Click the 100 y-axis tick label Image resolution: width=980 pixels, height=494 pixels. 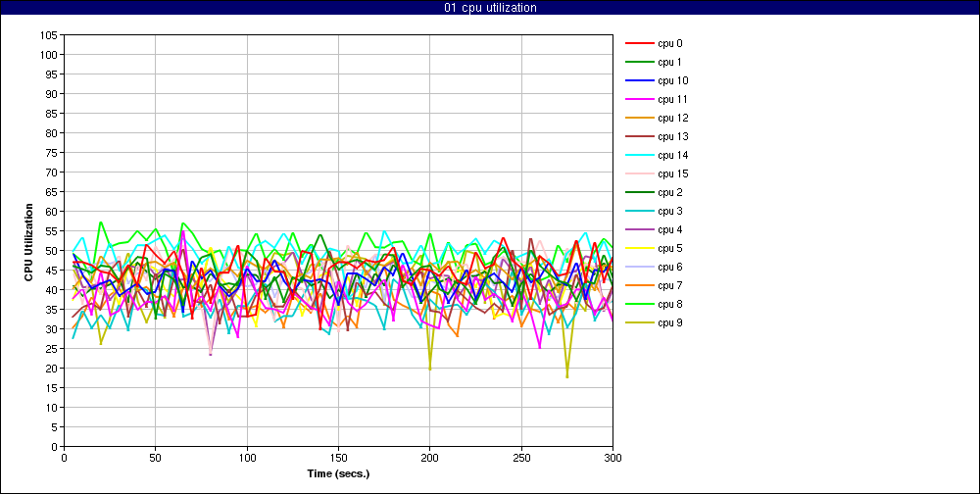point(49,55)
